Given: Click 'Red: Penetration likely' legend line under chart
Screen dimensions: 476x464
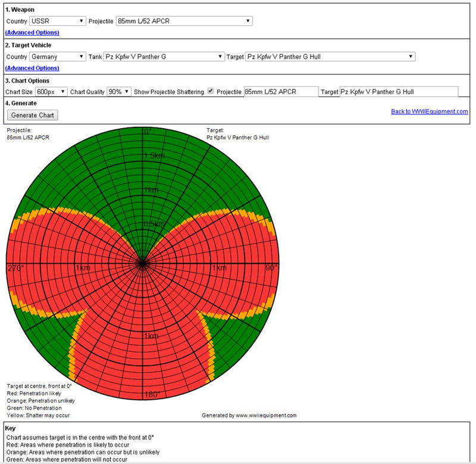Looking at the screenshot, I should (x=34, y=394).
